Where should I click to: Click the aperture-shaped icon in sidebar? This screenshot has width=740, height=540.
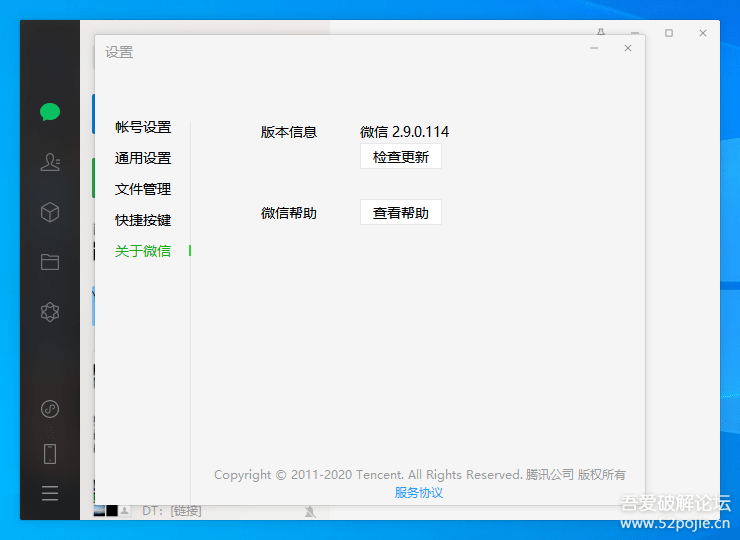pos(50,312)
